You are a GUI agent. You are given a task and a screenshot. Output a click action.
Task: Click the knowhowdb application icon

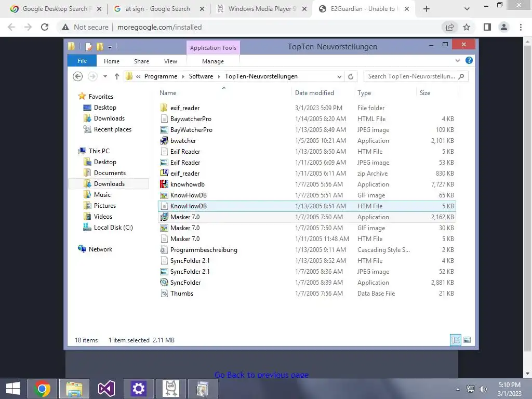164,184
